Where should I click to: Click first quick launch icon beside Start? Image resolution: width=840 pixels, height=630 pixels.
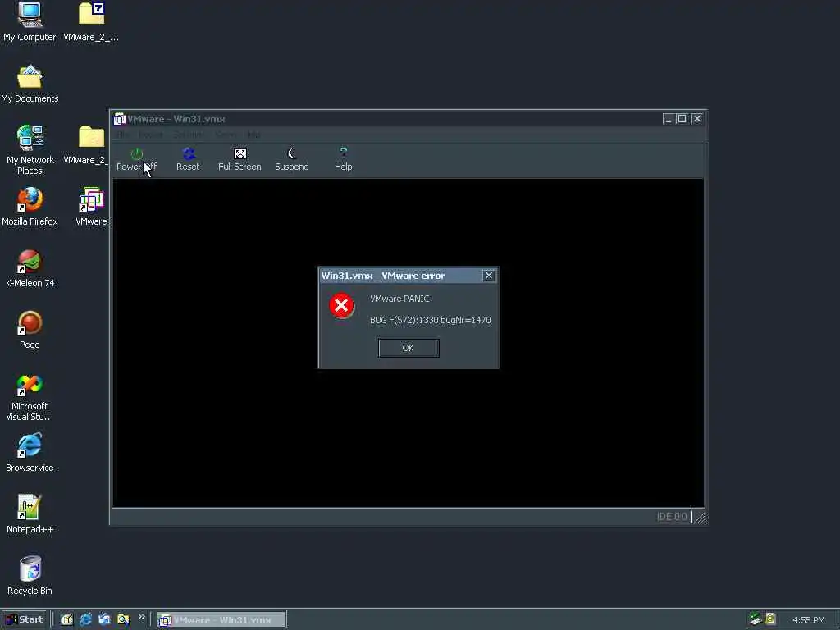click(x=66, y=620)
